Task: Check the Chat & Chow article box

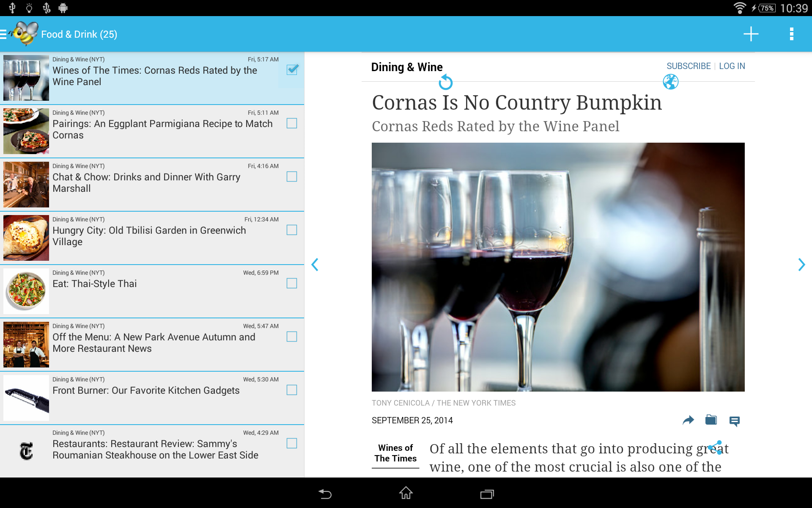Action: point(292,177)
